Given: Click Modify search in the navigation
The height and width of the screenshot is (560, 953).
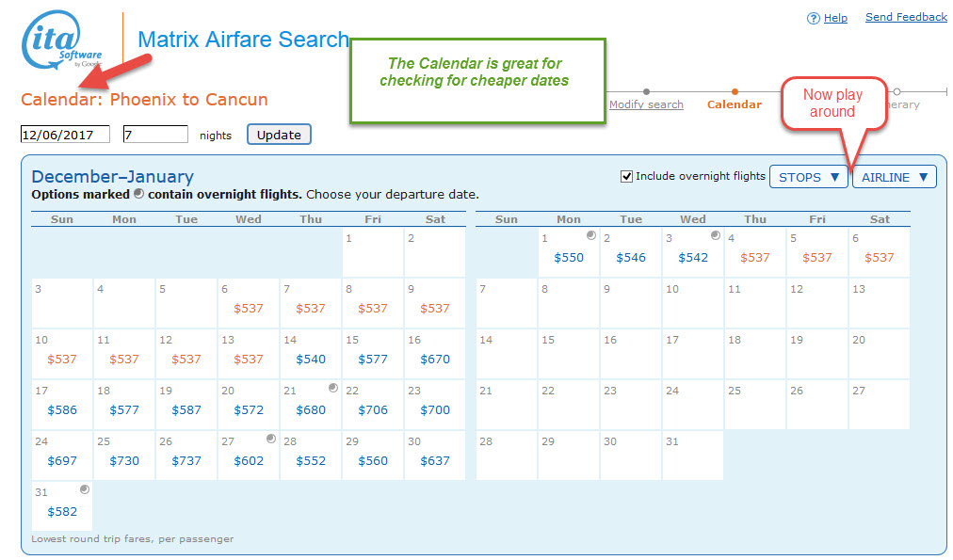Looking at the screenshot, I should click(646, 104).
